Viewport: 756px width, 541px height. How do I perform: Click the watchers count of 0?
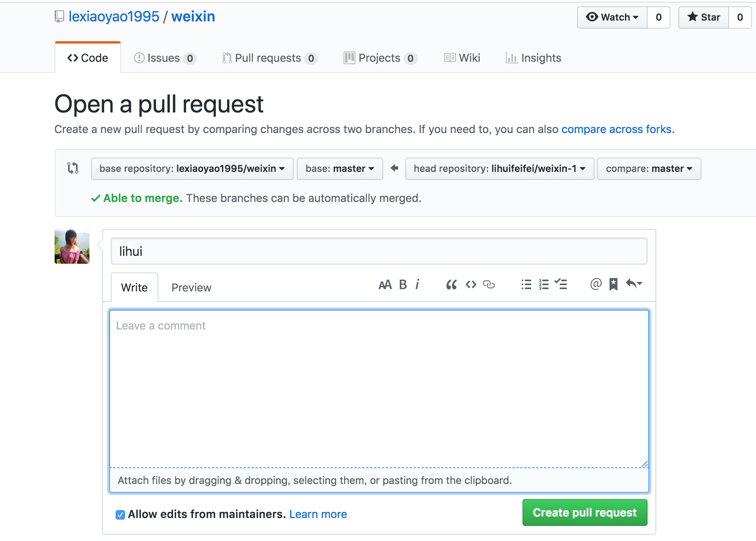[659, 17]
